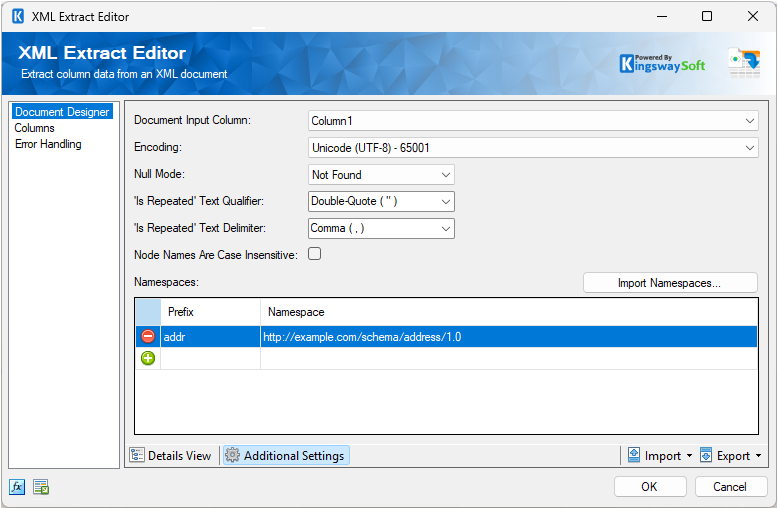Viewport: 778px width, 508px height.
Task: Add a new namespace row
Action: point(148,358)
